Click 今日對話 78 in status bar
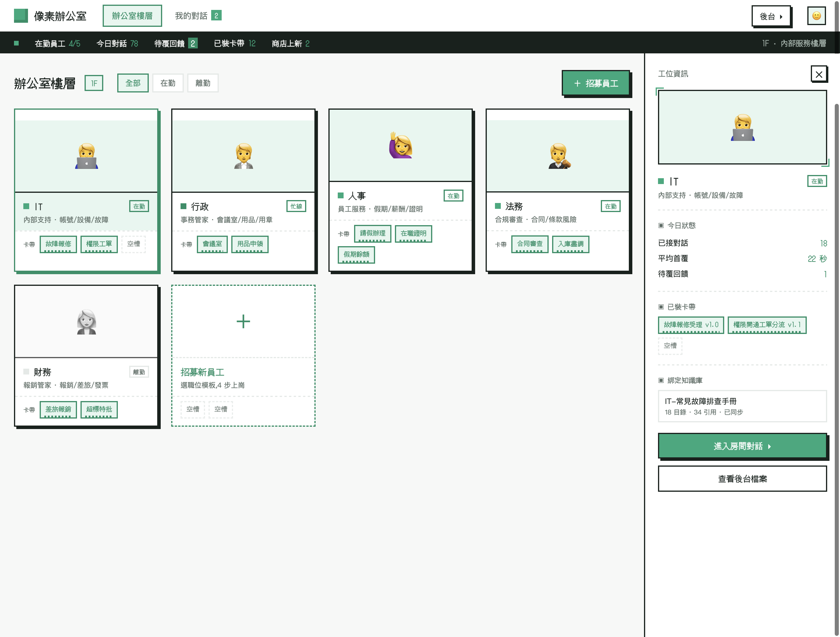Image resolution: width=840 pixels, height=637 pixels. [117, 43]
